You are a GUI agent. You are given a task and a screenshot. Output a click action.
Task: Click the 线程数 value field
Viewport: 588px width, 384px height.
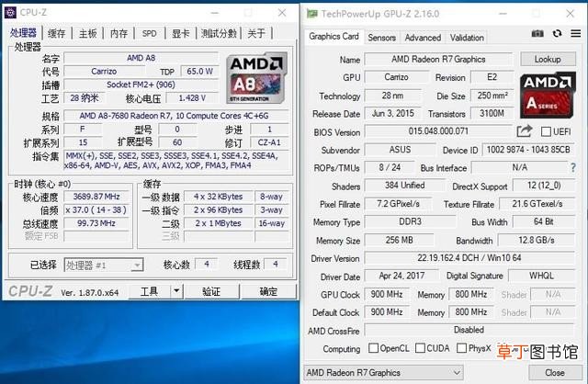point(276,265)
